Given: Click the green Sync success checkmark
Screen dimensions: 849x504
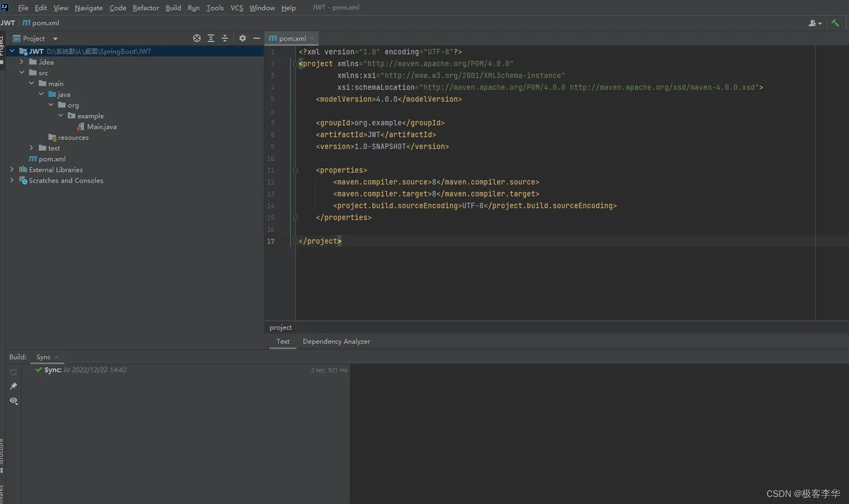Looking at the screenshot, I should (x=39, y=370).
